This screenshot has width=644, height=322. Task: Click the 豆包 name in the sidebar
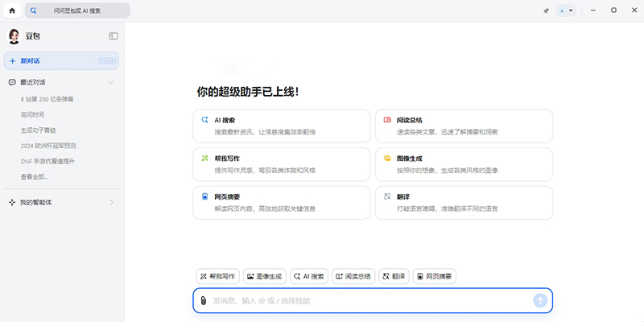[33, 36]
